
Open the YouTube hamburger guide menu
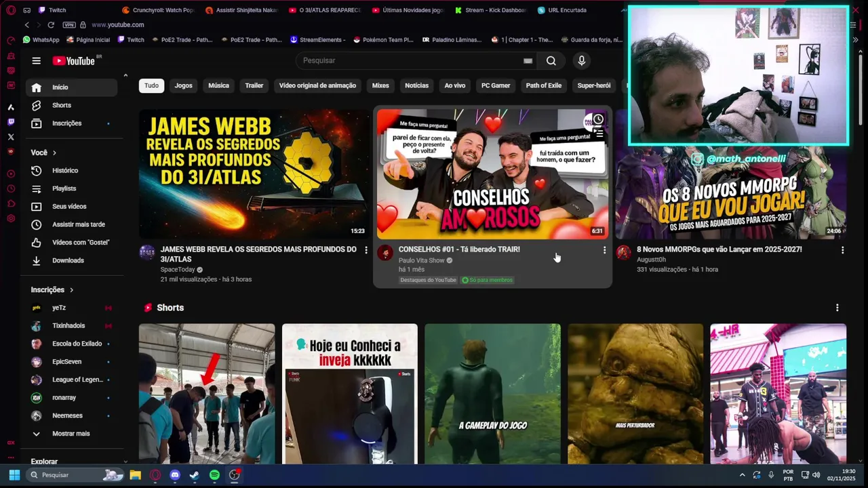[x=36, y=60]
